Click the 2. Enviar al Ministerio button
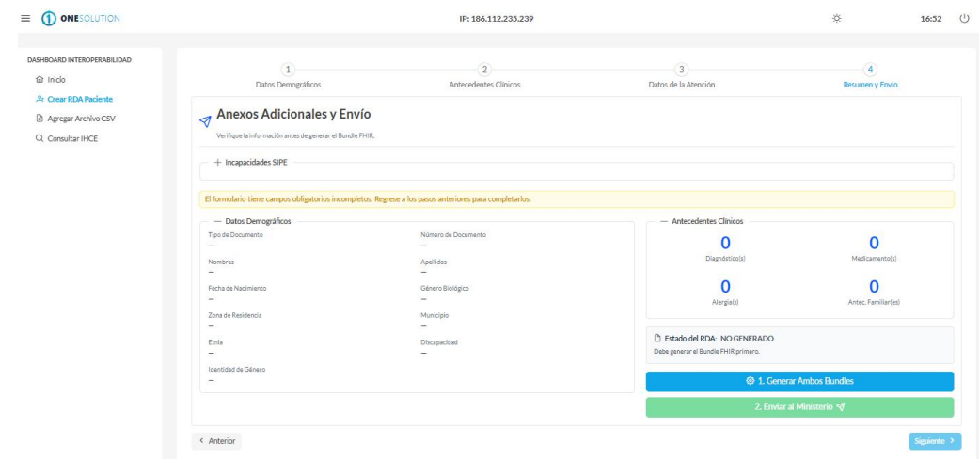This screenshot has height=460, width=980. [x=799, y=407]
